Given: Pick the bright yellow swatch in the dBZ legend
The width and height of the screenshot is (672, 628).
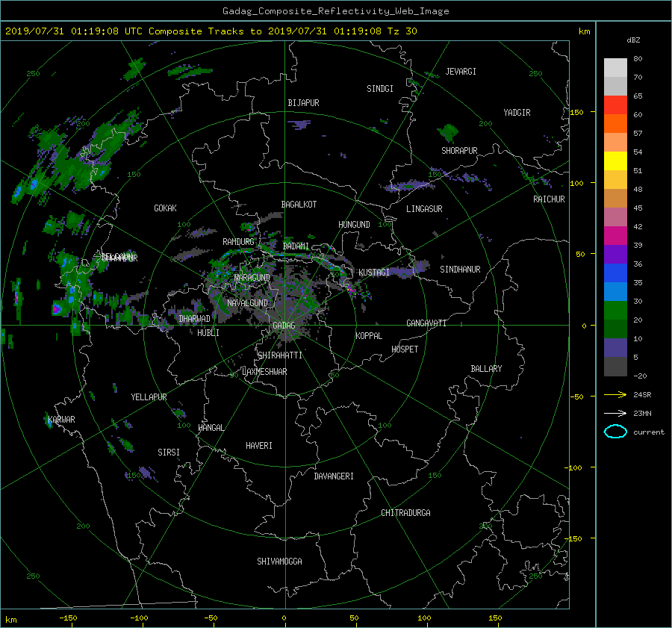Looking at the screenshot, I should 615,161.
